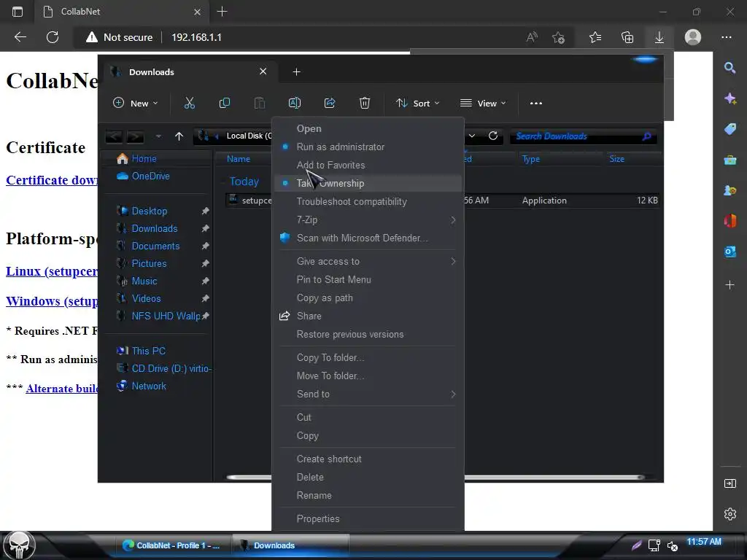Open the See more ellipsis in Explorer toolbar
Screen dimensions: 747x560
coord(536,104)
